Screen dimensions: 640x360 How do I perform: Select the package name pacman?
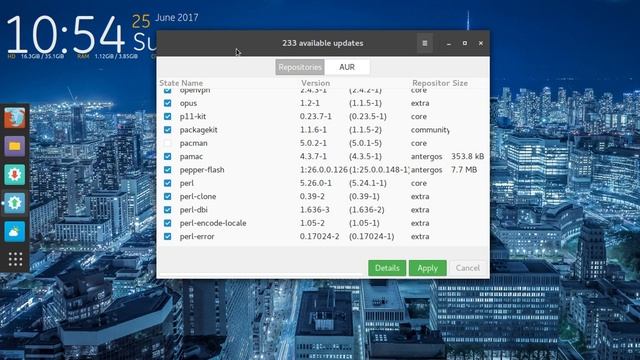193,143
